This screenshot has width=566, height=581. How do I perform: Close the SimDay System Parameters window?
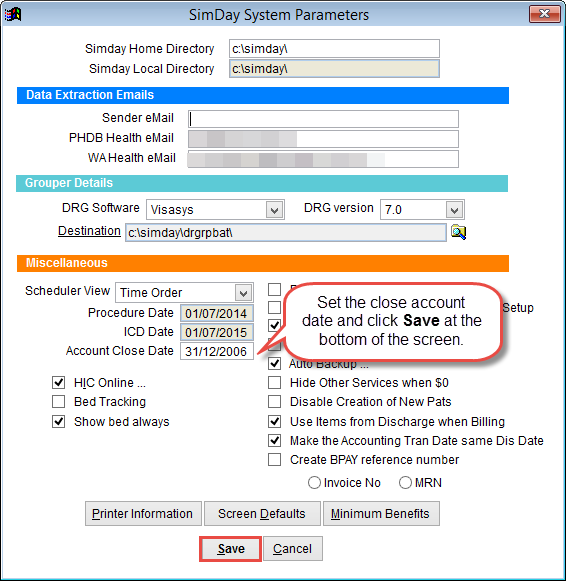[544, 14]
